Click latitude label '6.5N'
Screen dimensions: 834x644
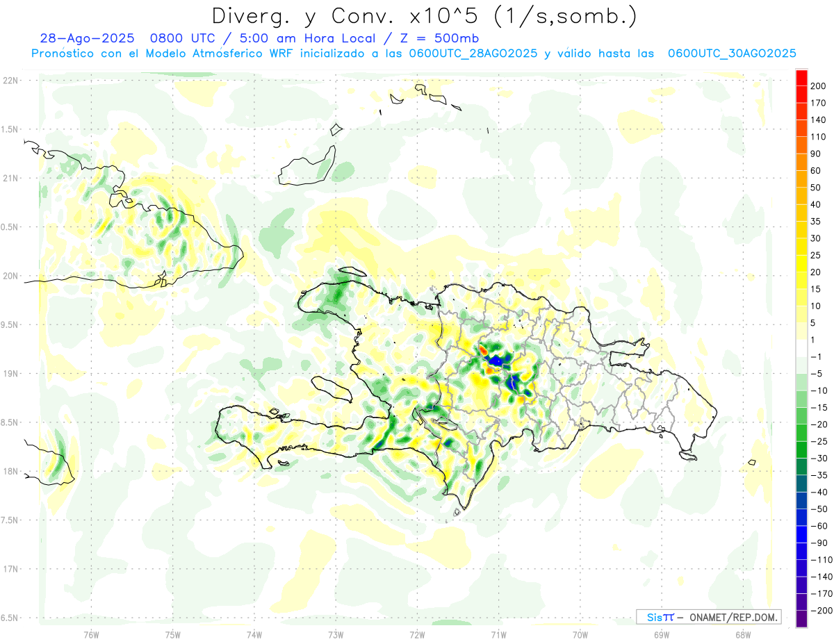coord(8,618)
